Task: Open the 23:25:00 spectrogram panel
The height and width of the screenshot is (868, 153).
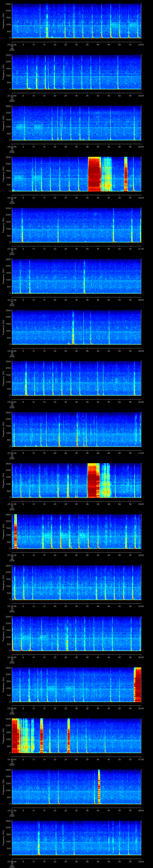Action: (x=76, y=174)
